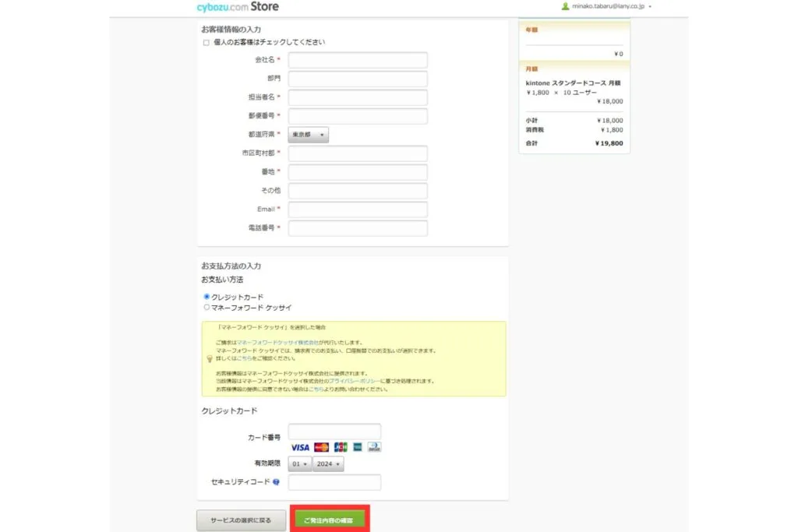This screenshot has height=532, width=798.
Task: Select the マネーフォワード ケッサイ radio button
Action: (207, 307)
